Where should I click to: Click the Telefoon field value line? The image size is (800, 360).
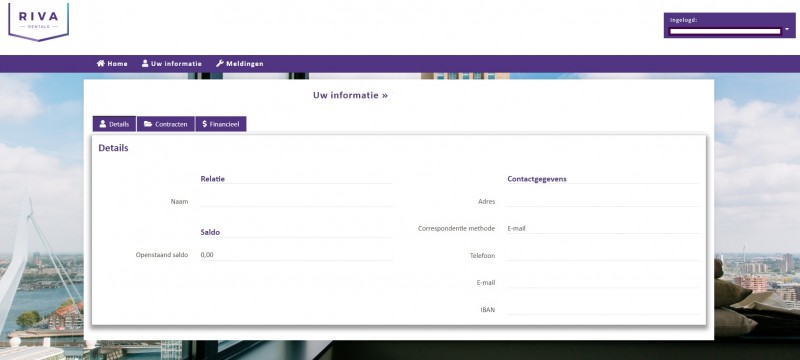click(603, 255)
